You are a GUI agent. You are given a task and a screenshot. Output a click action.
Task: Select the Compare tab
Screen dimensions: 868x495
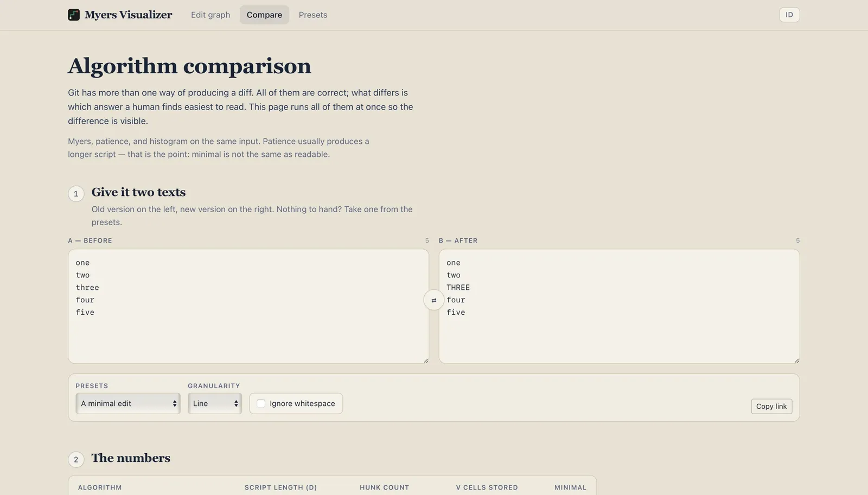[x=264, y=15]
